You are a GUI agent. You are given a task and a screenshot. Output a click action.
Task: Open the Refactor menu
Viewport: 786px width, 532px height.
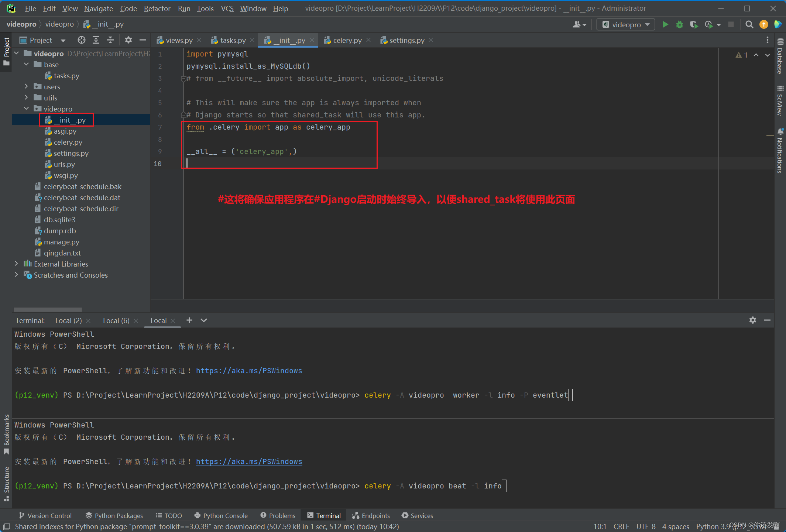pyautogui.click(x=157, y=8)
